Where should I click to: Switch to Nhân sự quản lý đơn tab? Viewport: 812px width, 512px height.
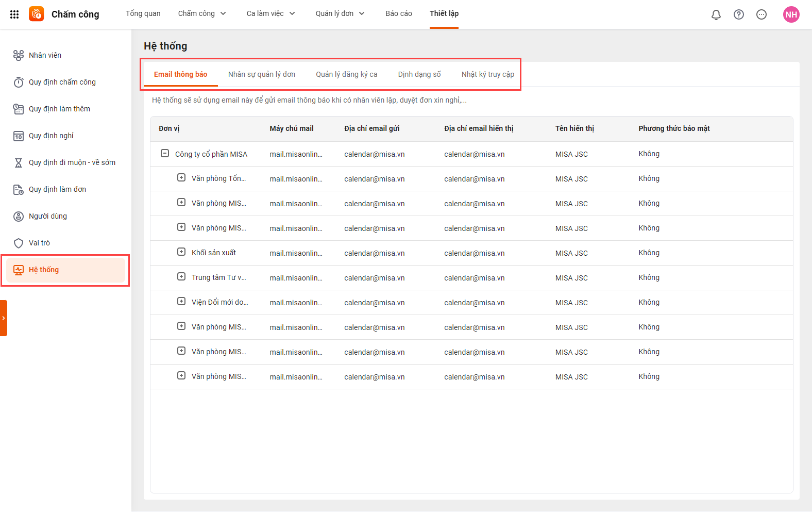(262, 74)
